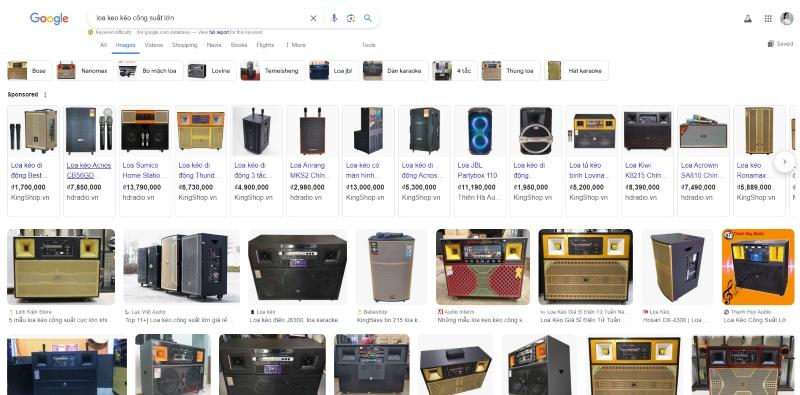Open Sponsored options three-dot menu
The image size is (800, 395).
tap(45, 94)
